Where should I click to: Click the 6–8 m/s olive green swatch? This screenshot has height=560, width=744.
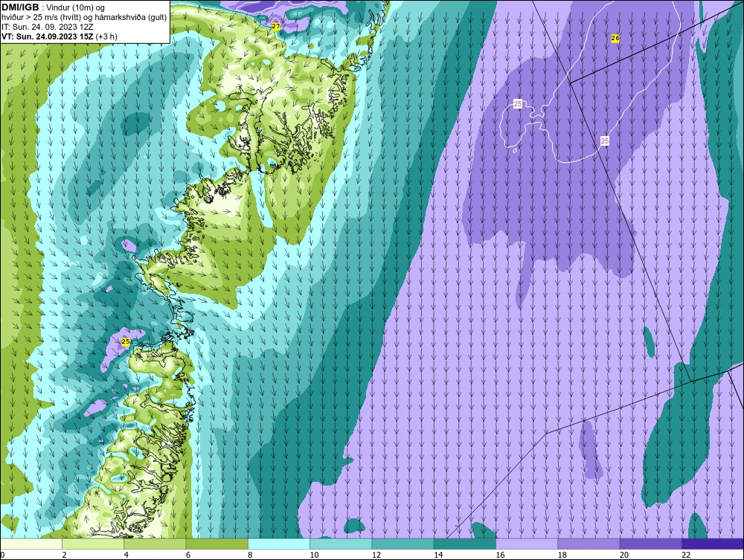(217, 544)
